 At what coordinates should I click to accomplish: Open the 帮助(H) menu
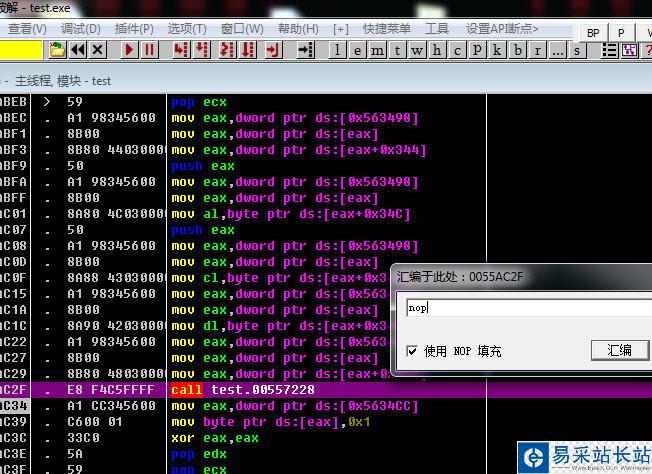(298, 29)
